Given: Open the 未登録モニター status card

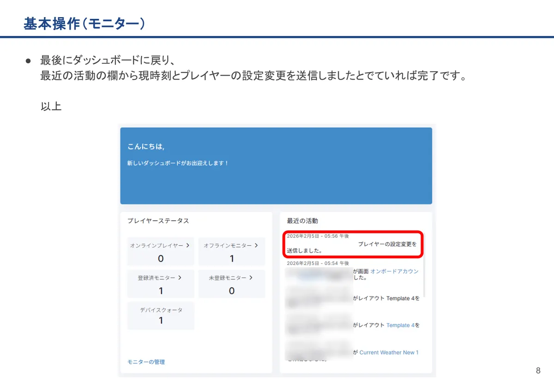Looking at the screenshot, I should pos(232,284).
